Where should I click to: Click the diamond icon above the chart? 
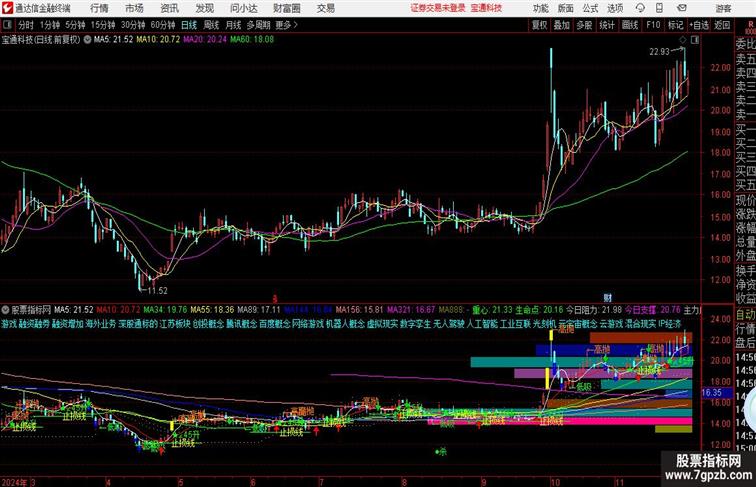pyautogui.click(x=683, y=40)
